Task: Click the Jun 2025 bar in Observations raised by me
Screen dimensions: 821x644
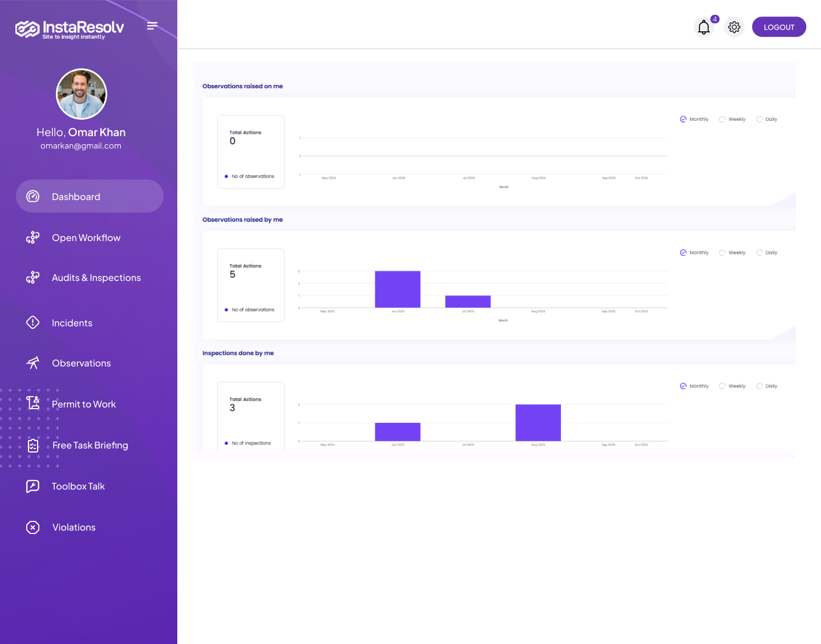Action: [x=397, y=290]
